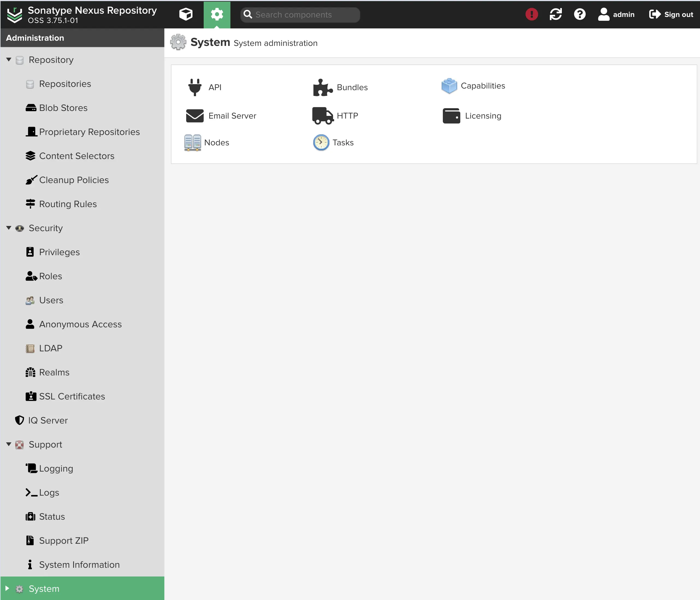Open Capabilities via the blue block icon
Image resolution: width=700 pixels, height=600 pixels.
[449, 86]
